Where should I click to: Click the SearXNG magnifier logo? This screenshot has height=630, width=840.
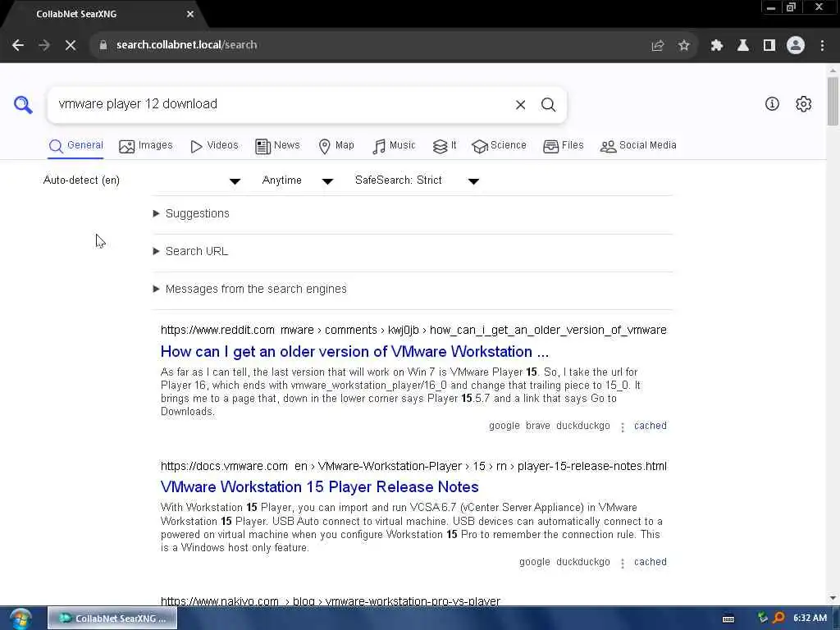[x=23, y=104]
